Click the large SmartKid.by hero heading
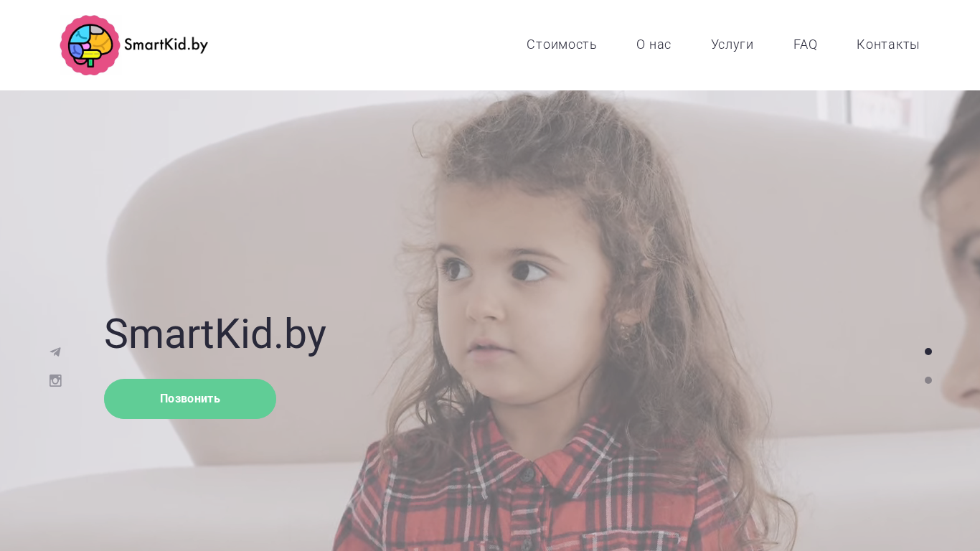 (x=215, y=334)
